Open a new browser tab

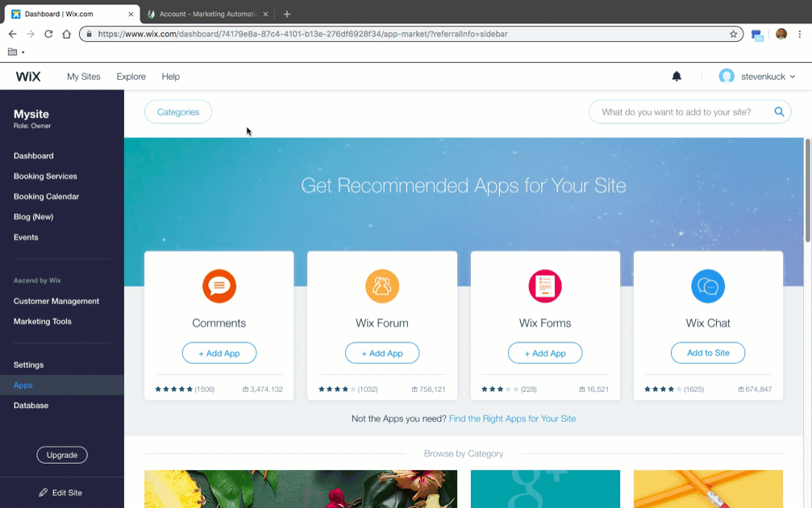[x=287, y=14]
